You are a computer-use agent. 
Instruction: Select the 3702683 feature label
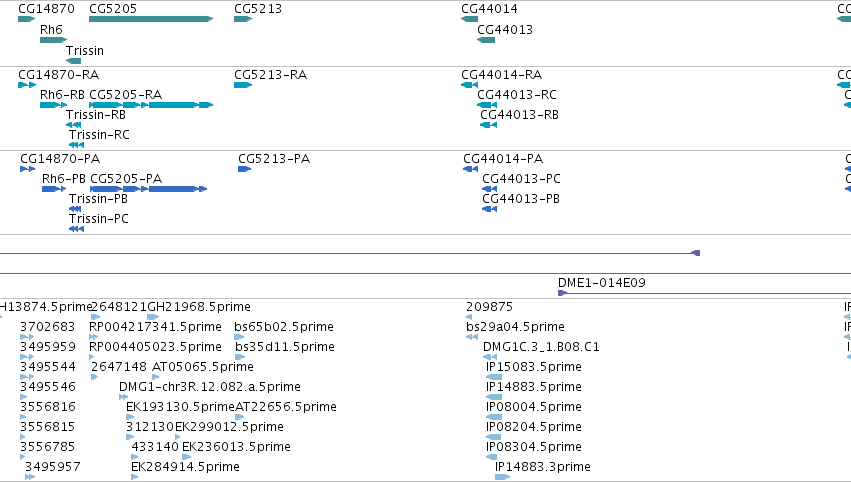pos(48,327)
